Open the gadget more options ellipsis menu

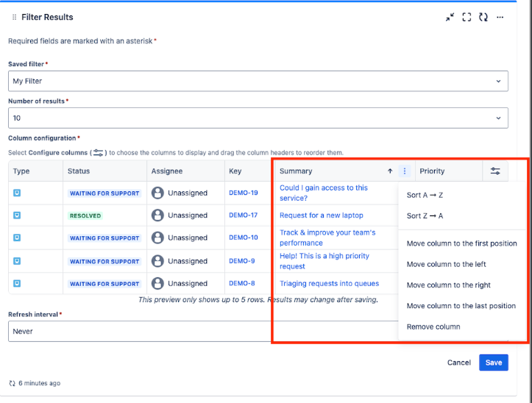pyautogui.click(x=500, y=18)
